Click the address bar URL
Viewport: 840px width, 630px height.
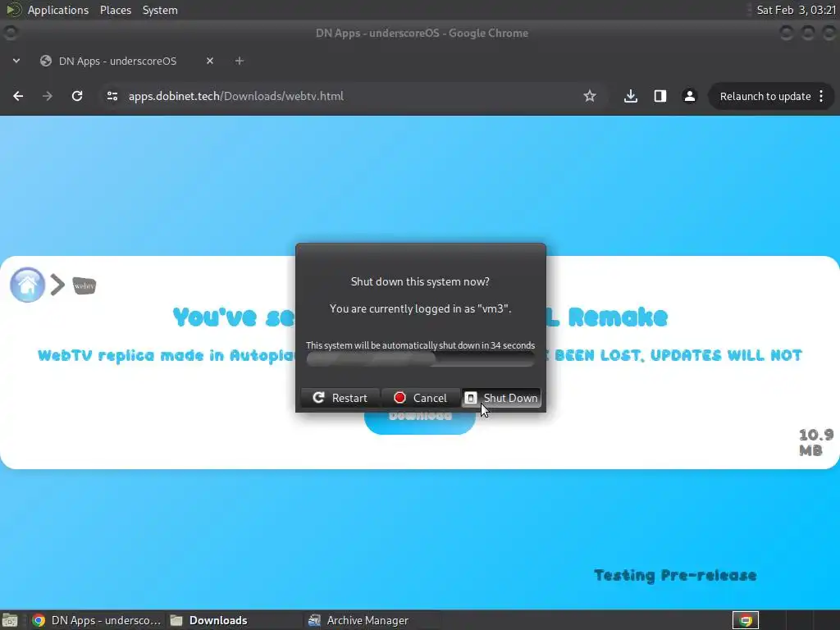[x=235, y=97]
